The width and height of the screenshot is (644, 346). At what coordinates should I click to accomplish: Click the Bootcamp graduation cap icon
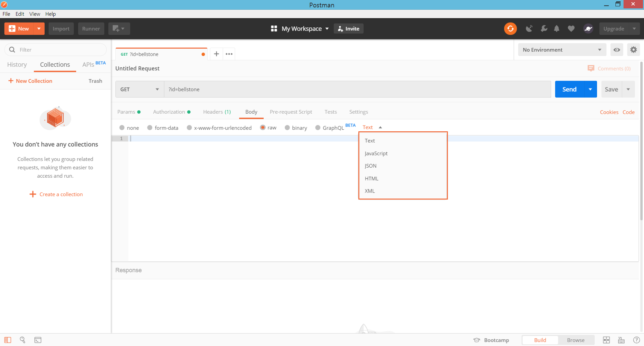coord(477,340)
